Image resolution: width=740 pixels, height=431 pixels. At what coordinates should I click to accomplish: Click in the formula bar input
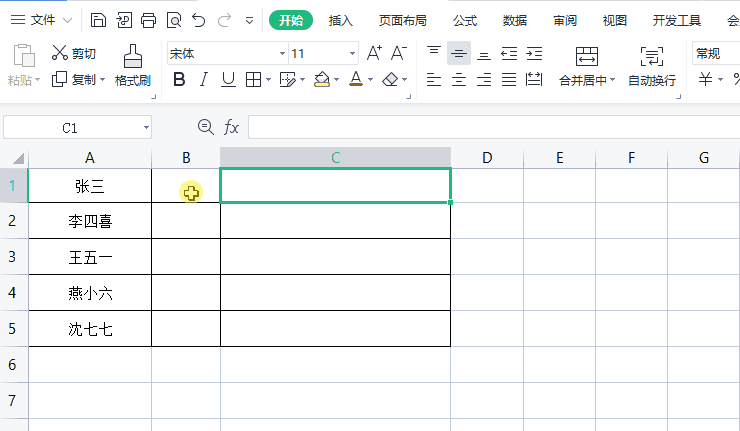click(x=494, y=127)
